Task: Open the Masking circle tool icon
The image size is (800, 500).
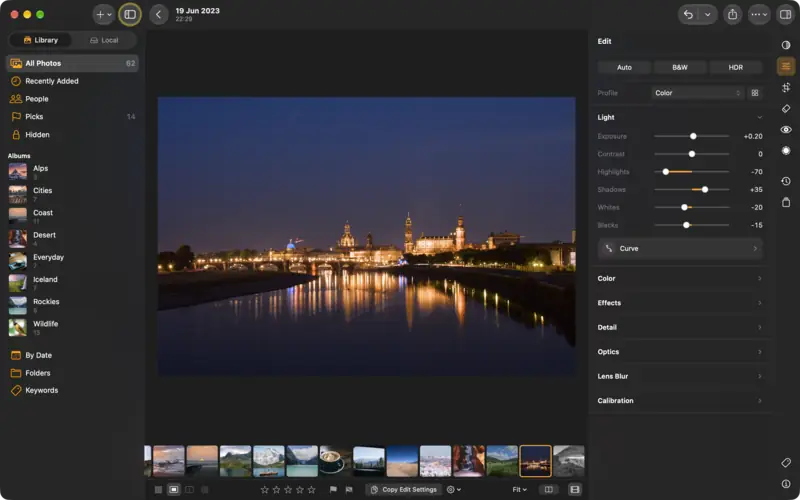Action: click(x=786, y=151)
